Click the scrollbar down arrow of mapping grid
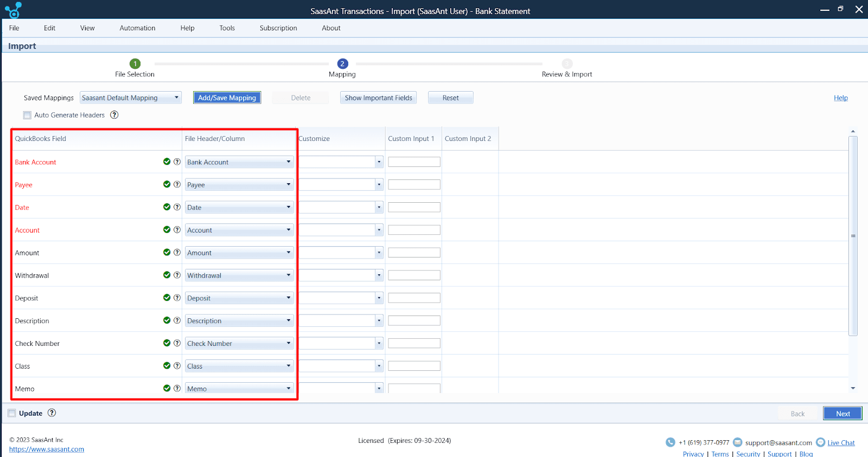The height and width of the screenshot is (457, 868). [x=853, y=388]
